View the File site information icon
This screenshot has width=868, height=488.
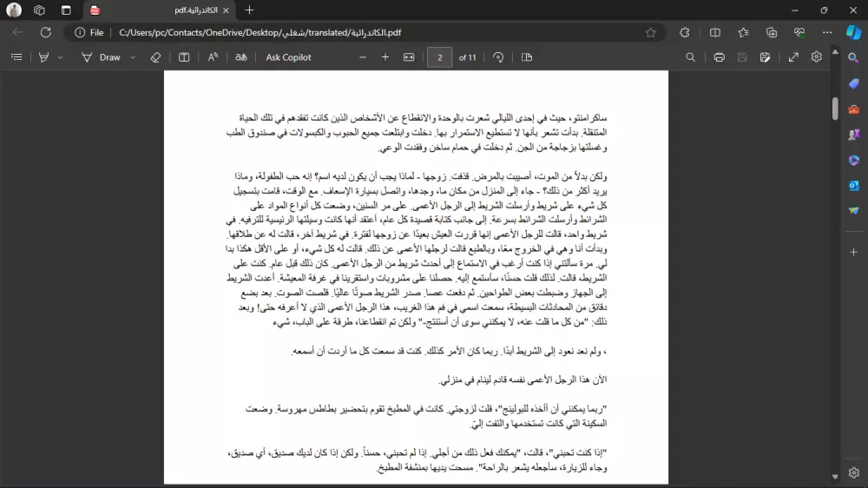[x=89, y=33]
